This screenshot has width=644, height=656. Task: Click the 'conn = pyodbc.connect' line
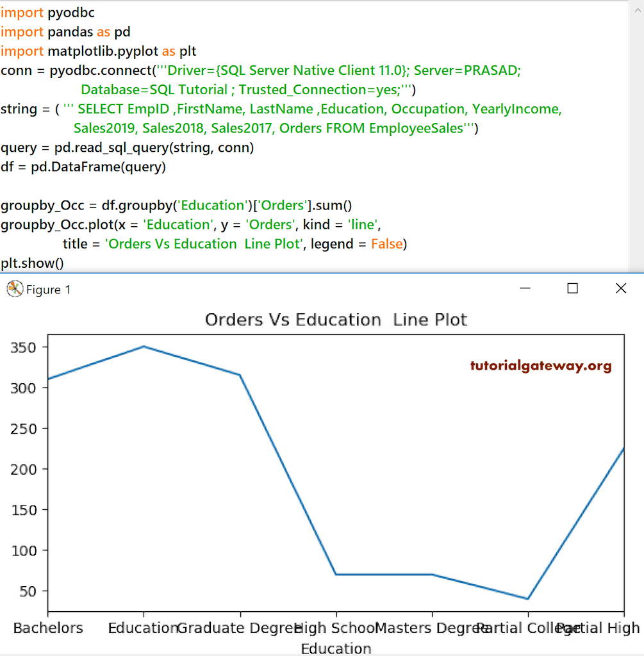[x=261, y=70]
